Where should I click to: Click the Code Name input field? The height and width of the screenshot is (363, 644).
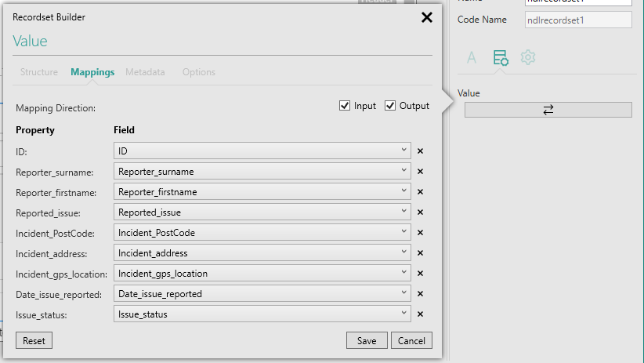[x=577, y=20]
